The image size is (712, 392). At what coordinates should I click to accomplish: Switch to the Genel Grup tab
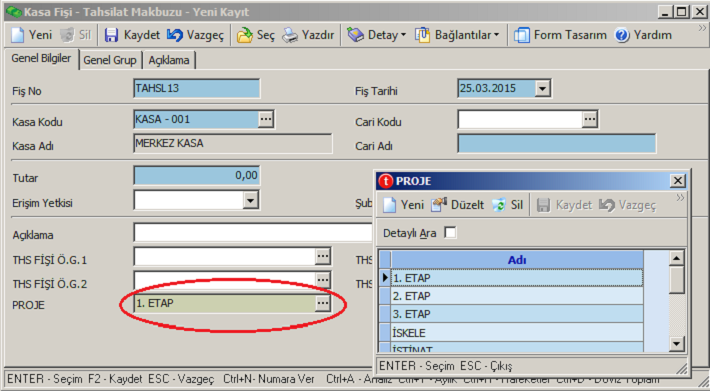[x=110, y=60]
